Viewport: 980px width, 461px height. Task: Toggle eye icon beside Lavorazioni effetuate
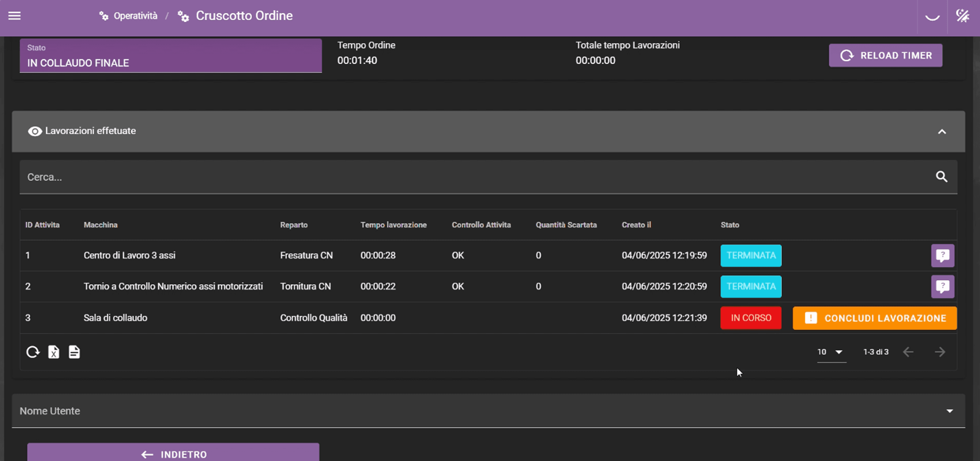[35, 131]
